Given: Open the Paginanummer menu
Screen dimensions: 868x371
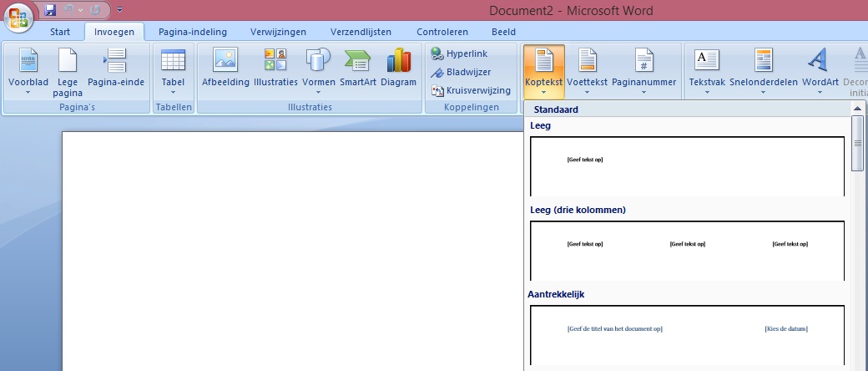Looking at the screenshot, I should pos(643,71).
